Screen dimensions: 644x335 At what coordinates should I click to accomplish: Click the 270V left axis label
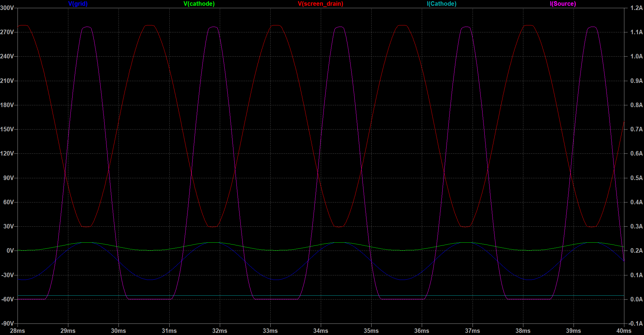(x=7, y=32)
